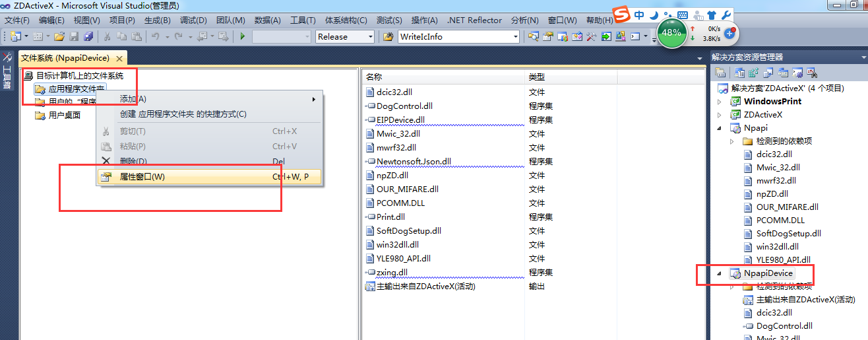Choose 创建 应用程序文件夹 的快捷方式(C)
The height and width of the screenshot is (340, 868).
210,114
